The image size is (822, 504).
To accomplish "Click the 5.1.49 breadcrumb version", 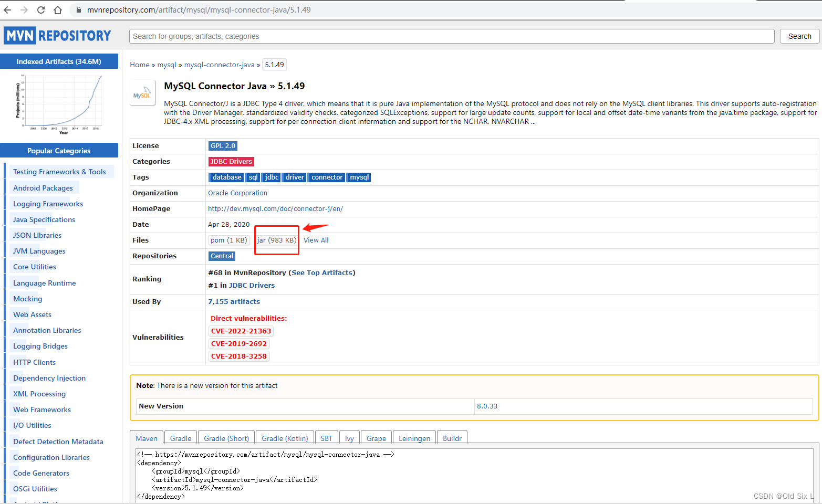I will (274, 65).
